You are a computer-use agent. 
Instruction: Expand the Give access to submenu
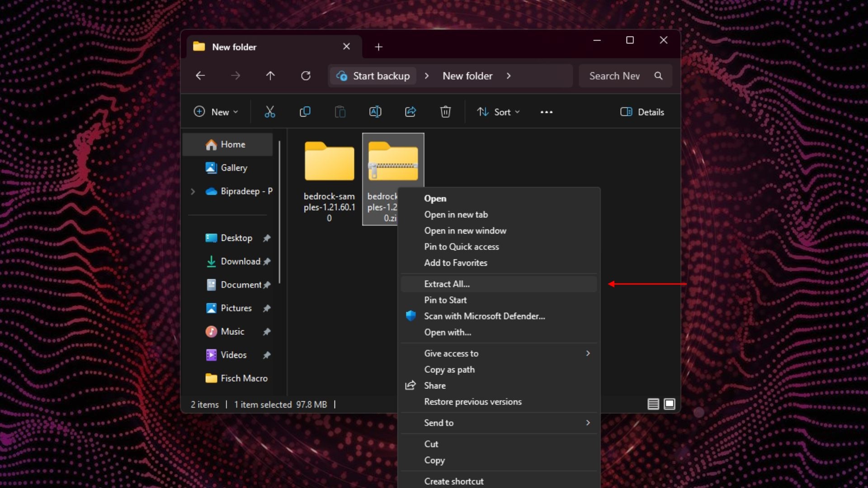(499, 353)
